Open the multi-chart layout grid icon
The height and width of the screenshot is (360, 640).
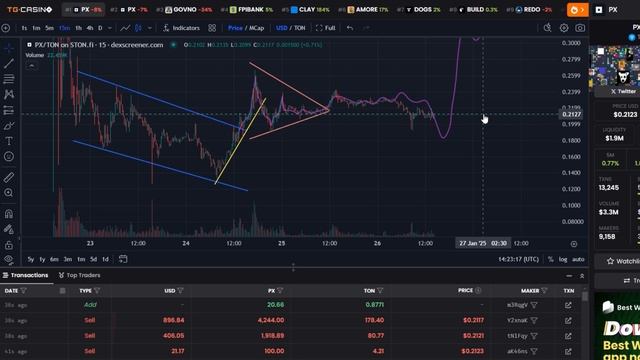[212, 28]
